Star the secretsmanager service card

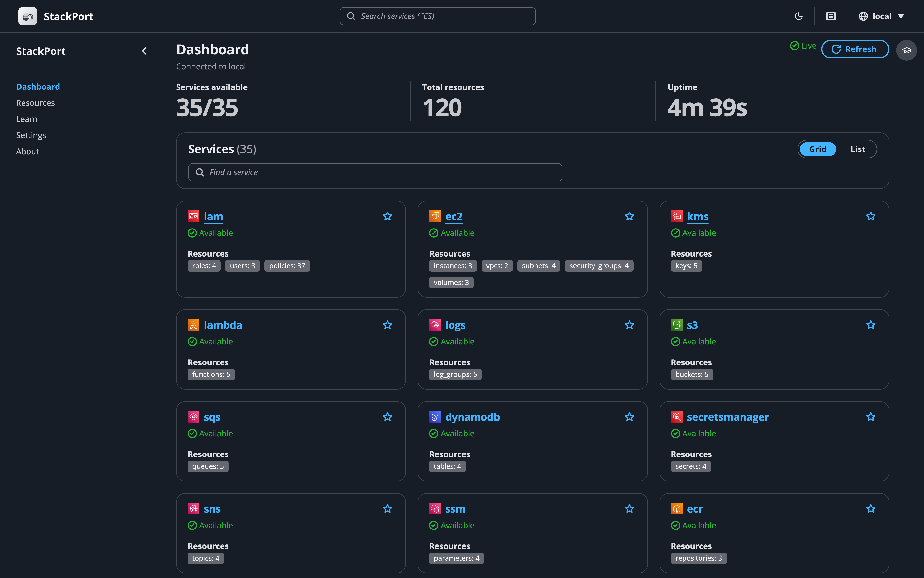point(870,417)
